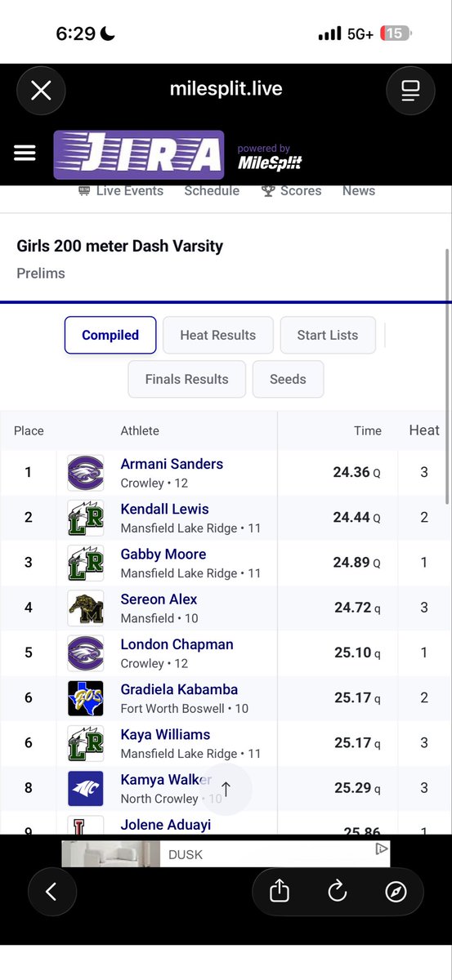Open the Scores menu item
The image size is (452, 980).
pos(291,191)
